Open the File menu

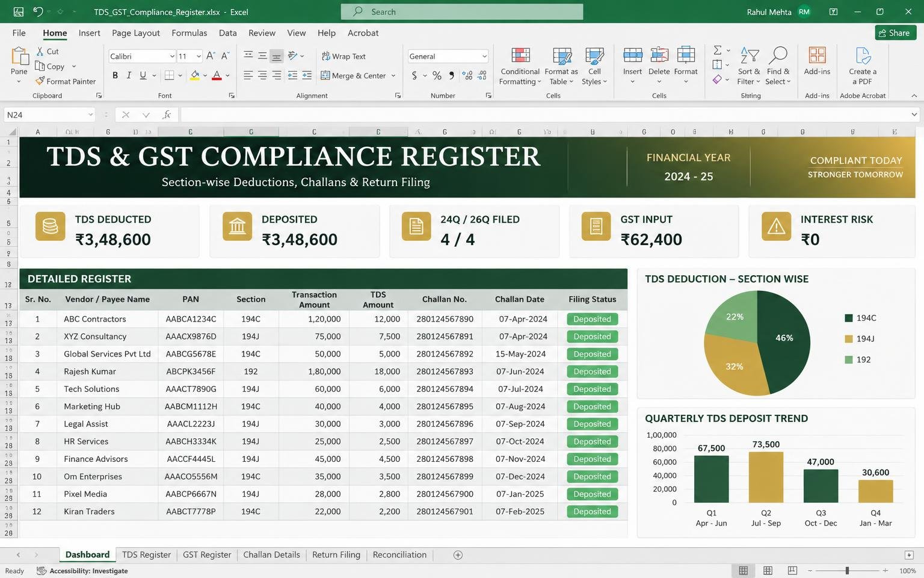coord(19,33)
